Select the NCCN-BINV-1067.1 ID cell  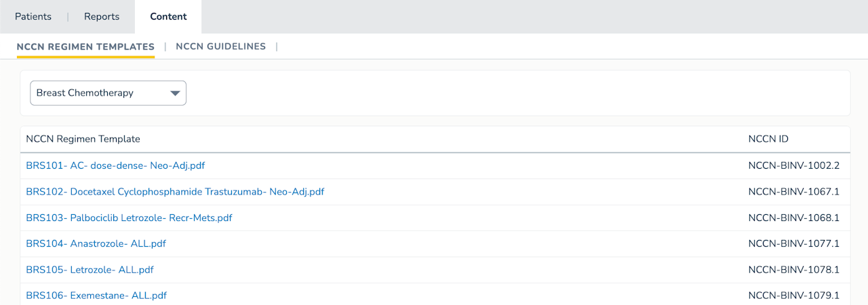(x=793, y=192)
